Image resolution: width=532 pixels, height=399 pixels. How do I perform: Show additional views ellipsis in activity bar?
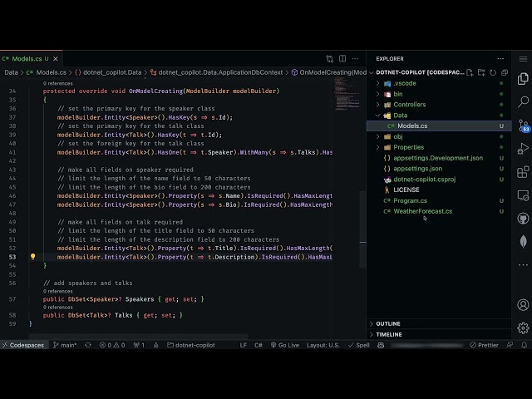click(523, 264)
